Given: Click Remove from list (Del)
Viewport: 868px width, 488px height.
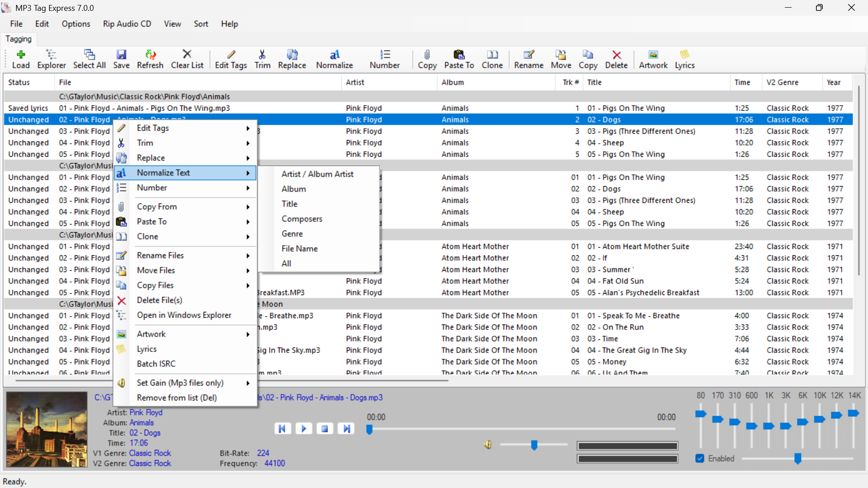Looking at the screenshot, I should (185, 398).
